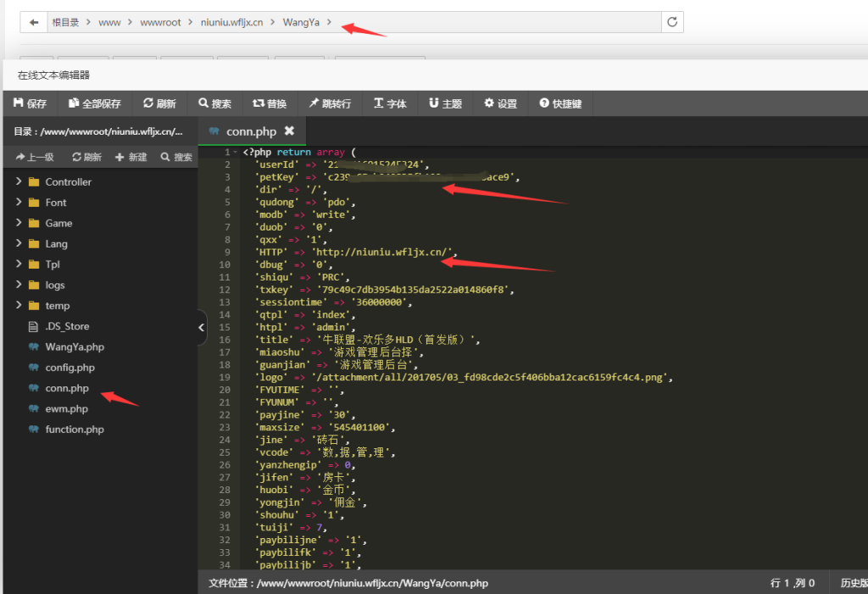Refresh the editor via toolbar 刷新
The height and width of the screenshot is (594, 868).
(159, 103)
